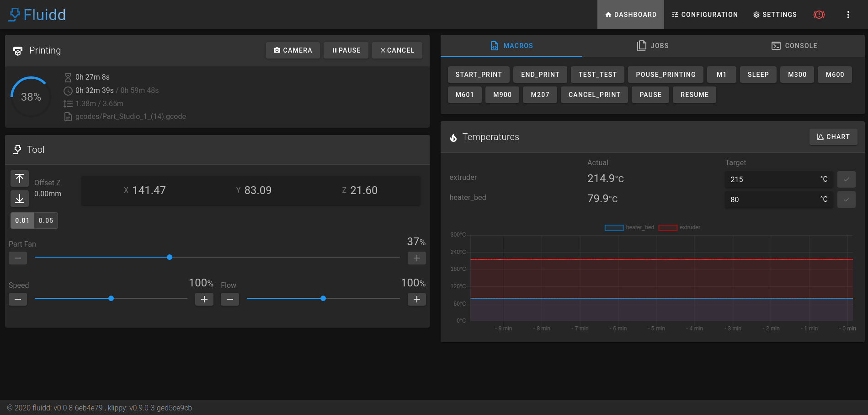The image size is (868, 415).
Task: Pause the current print job
Action: (346, 50)
